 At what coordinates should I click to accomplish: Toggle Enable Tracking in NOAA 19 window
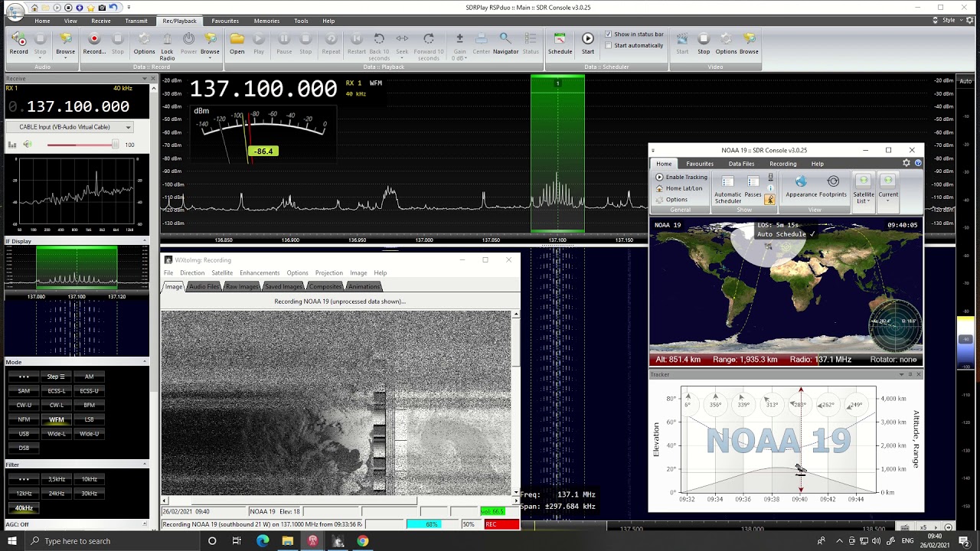(x=681, y=177)
